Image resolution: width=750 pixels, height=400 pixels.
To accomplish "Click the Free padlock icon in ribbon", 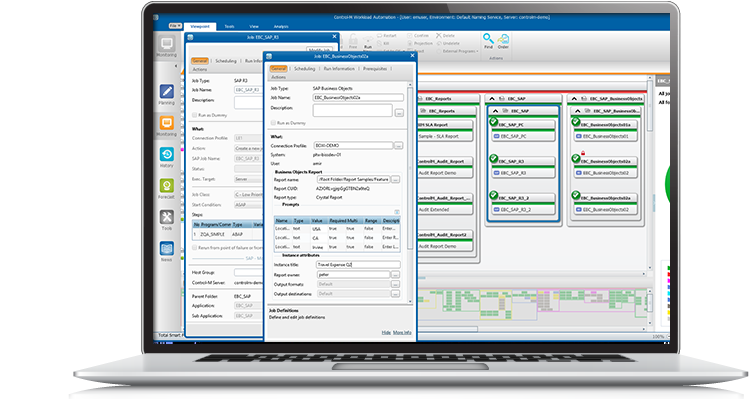I will pyautogui.click(x=353, y=39).
